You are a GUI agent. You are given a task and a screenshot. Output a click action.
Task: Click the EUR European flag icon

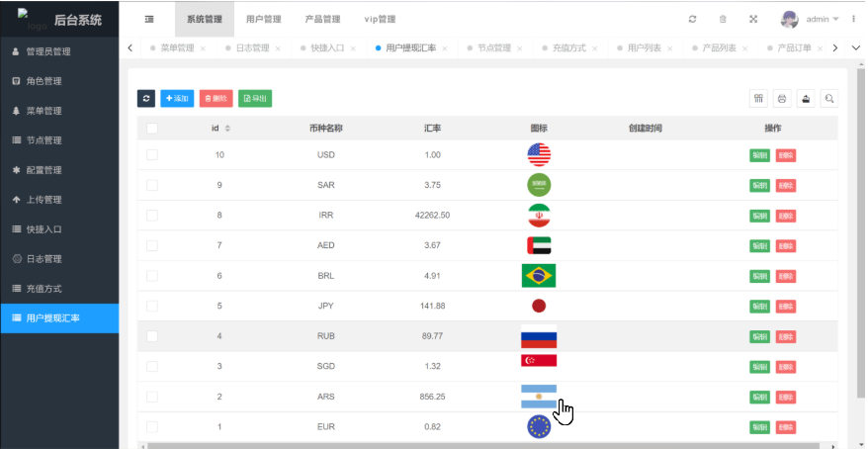pos(539,427)
